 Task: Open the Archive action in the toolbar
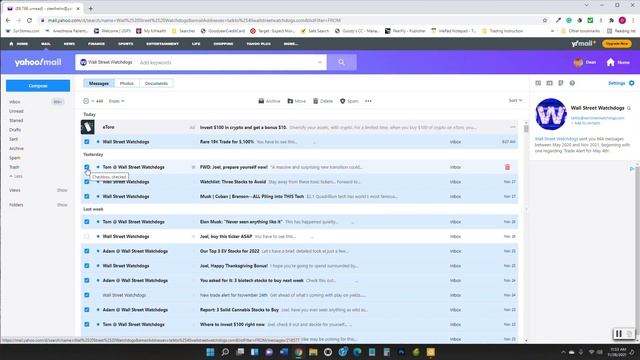269,101
